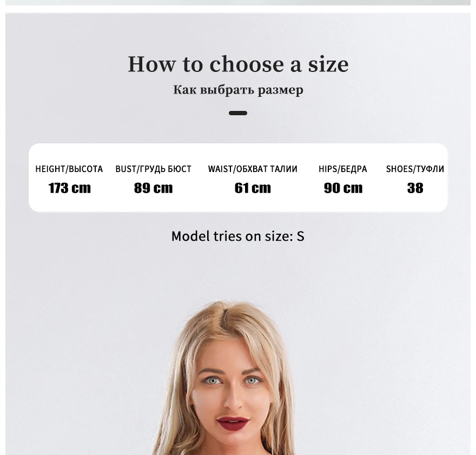Screen dimensions: 476x455
Task: Click the BUST/ГРУДЬ БЮСТ label
Action: (153, 169)
